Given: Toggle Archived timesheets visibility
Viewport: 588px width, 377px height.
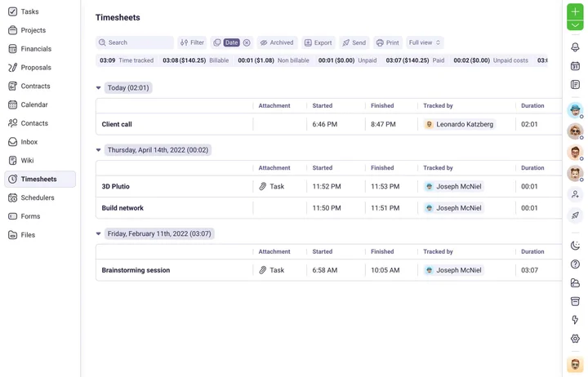Looking at the screenshot, I should [277, 42].
